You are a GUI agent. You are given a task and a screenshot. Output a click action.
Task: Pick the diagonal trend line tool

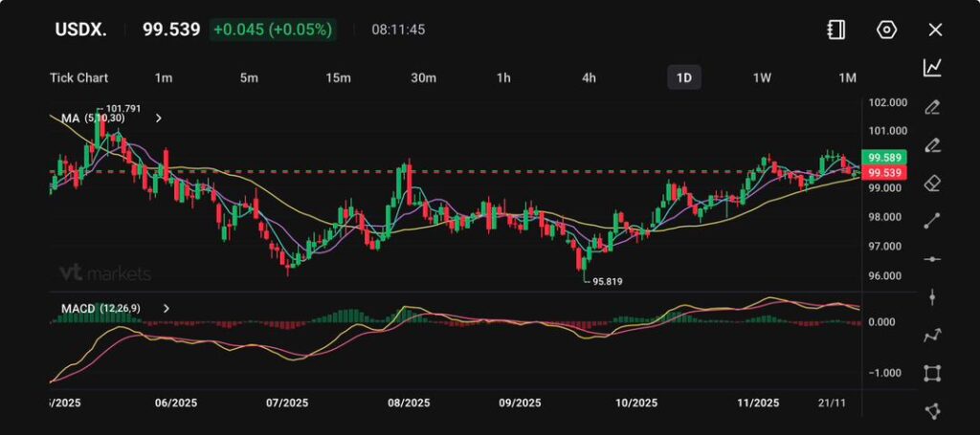click(932, 221)
